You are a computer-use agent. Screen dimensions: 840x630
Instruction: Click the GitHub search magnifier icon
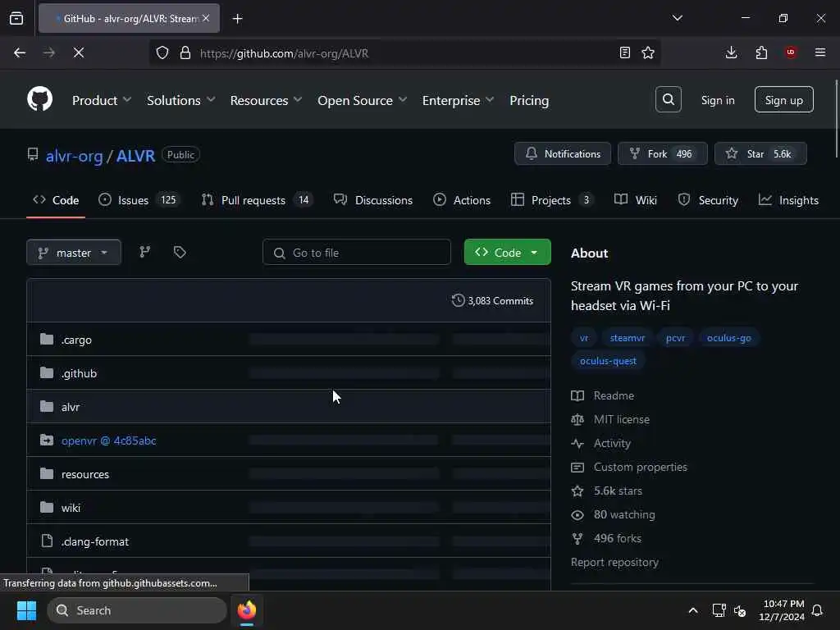pos(668,99)
